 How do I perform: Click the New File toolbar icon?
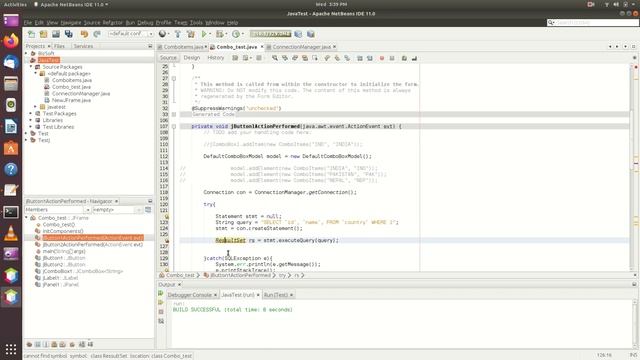(31, 34)
